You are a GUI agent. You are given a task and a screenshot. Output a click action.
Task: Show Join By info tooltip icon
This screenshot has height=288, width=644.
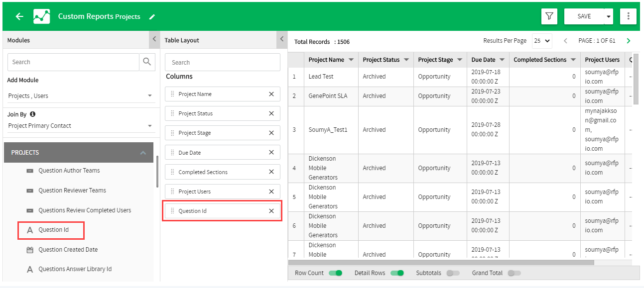point(33,114)
